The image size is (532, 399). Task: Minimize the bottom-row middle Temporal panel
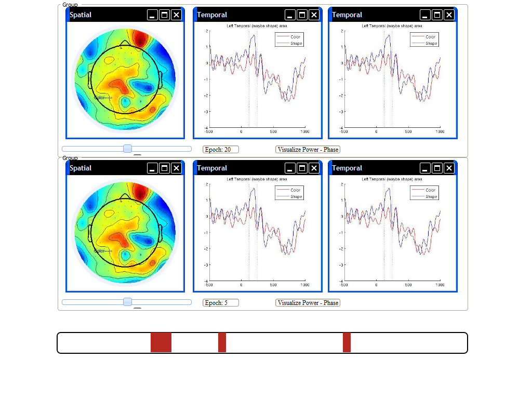pos(290,168)
